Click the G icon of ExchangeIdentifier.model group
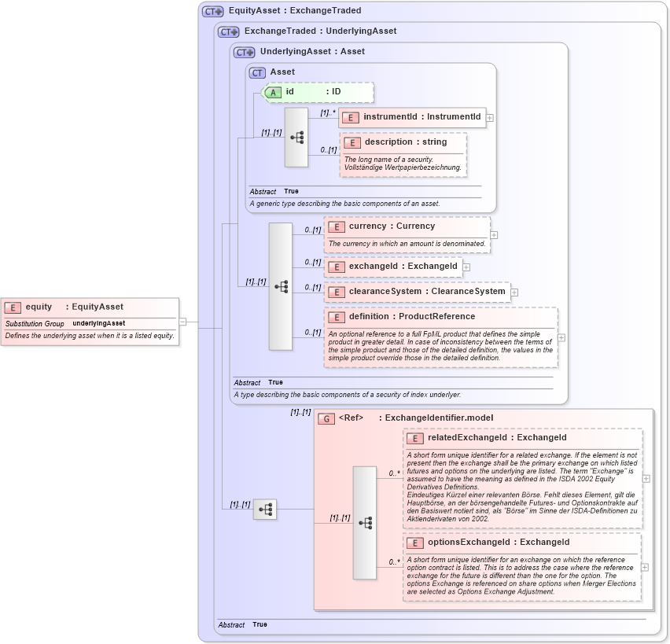Image resolution: width=670 pixels, height=644 pixels. click(328, 418)
